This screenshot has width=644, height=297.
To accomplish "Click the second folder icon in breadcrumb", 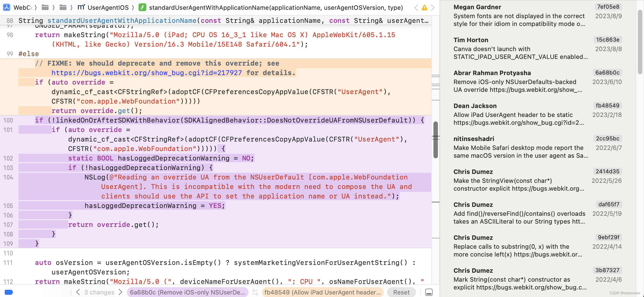I will [x=63, y=8].
